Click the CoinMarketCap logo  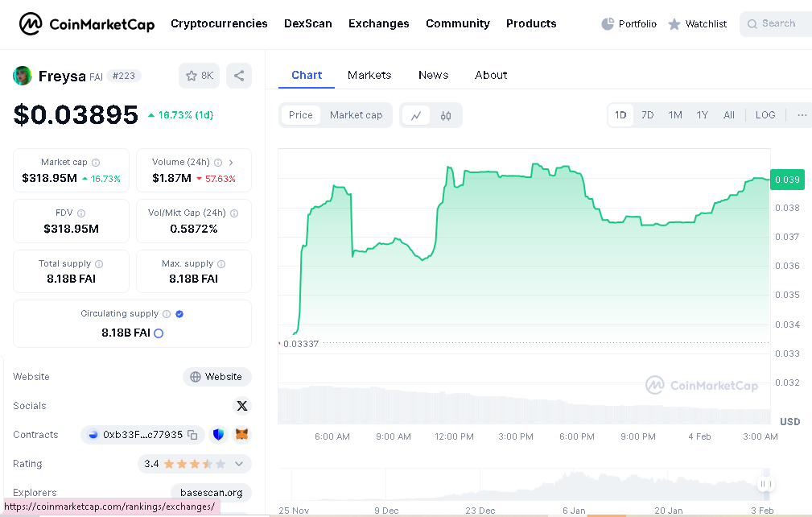coord(86,24)
